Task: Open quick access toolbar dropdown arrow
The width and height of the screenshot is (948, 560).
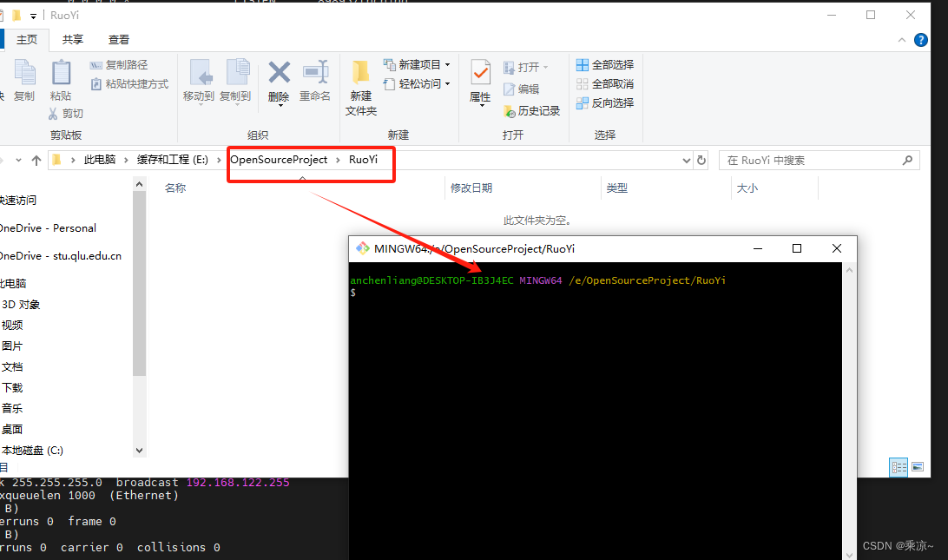Action: (33, 16)
